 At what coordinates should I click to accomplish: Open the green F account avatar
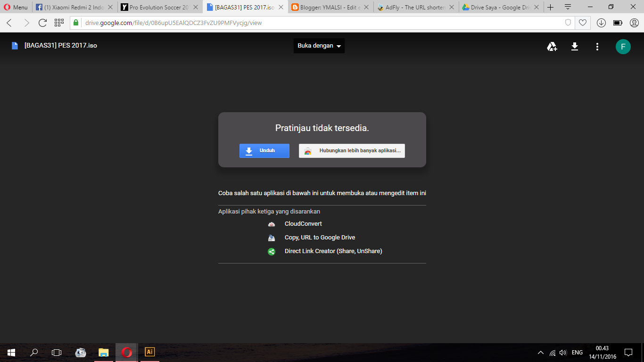(x=623, y=46)
